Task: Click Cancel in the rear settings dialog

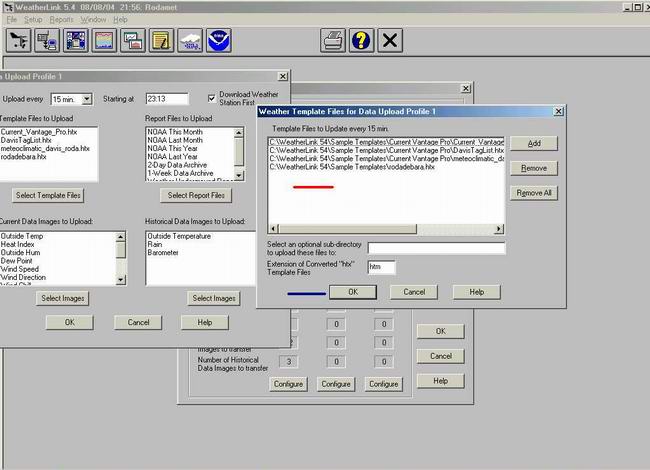Action: point(441,356)
